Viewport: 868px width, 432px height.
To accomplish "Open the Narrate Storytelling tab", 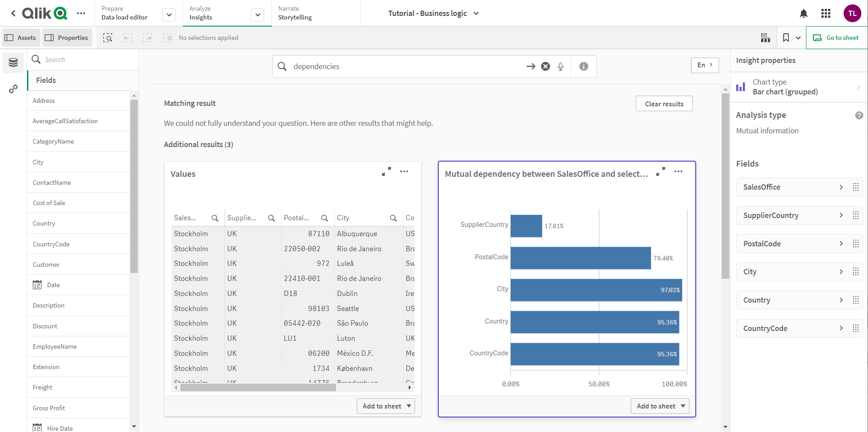I will 295,13.
